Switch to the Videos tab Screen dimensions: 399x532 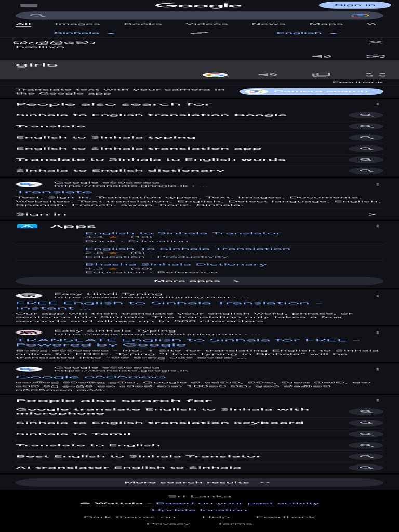[207, 24]
